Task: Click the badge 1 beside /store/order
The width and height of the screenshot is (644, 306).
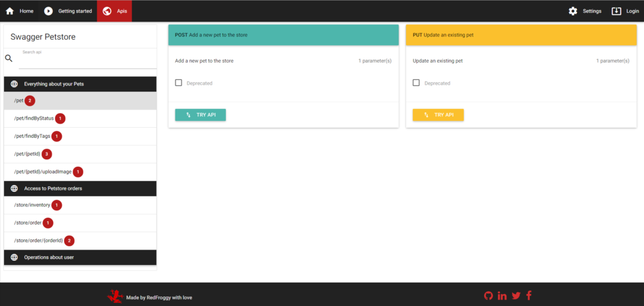Action: pyautogui.click(x=48, y=223)
